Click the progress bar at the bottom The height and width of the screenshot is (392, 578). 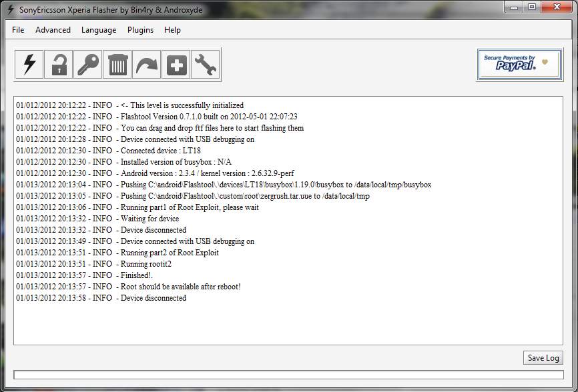tap(288, 375)
